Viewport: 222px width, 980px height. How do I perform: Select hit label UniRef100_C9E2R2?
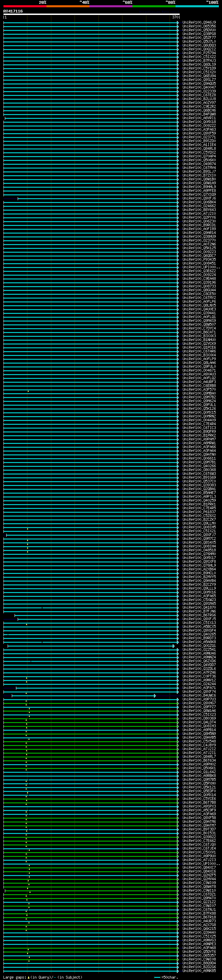tap(199, 106)
